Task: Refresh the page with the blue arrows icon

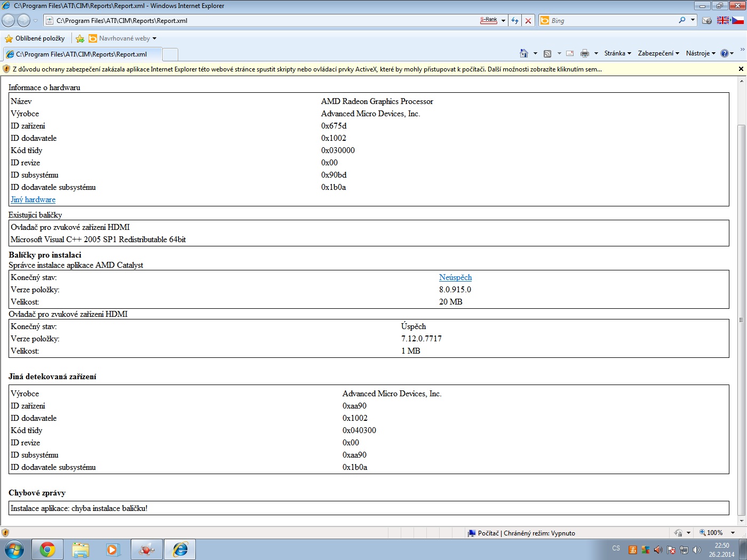Action: coord(515,20)
